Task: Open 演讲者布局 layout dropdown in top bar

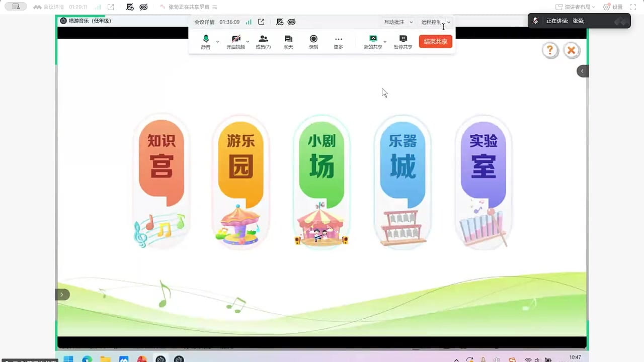Action: [575, 7]
